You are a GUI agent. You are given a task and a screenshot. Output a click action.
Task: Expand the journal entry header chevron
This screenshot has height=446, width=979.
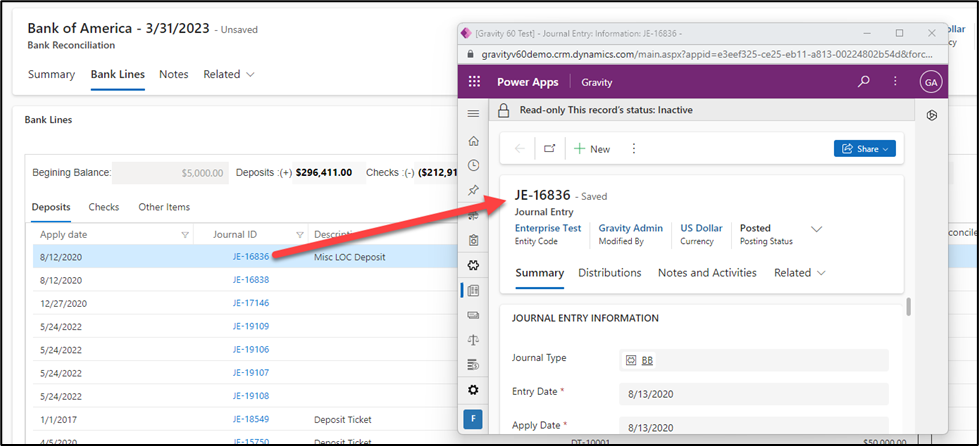(816, 229)
